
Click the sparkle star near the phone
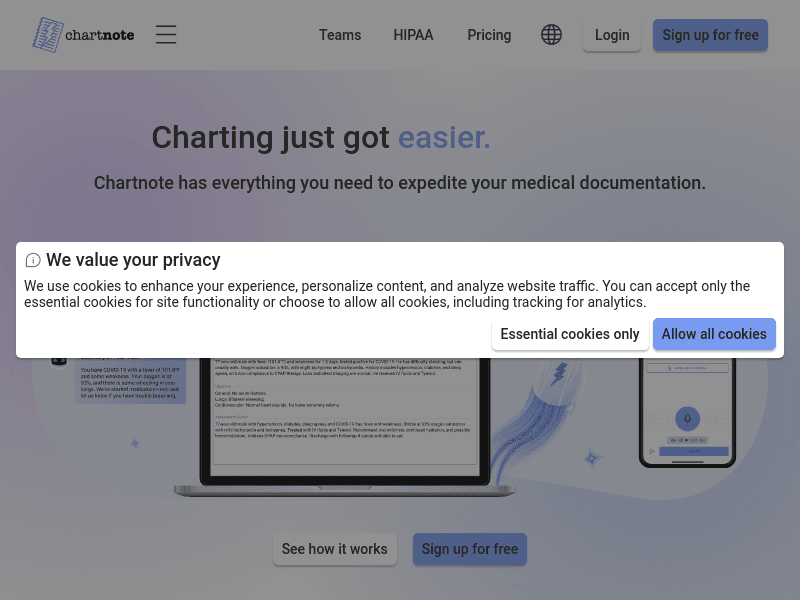592,458
